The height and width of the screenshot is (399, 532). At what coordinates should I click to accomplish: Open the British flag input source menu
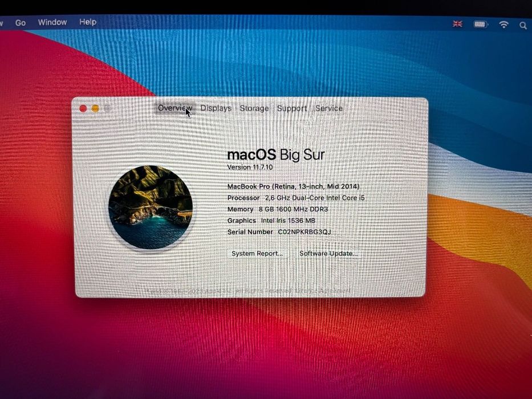457,24
